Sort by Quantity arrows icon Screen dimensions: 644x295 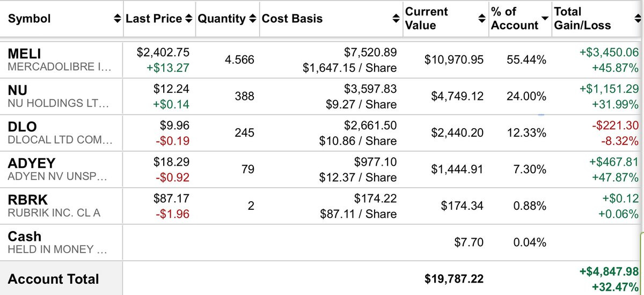(x=253, y=19)
